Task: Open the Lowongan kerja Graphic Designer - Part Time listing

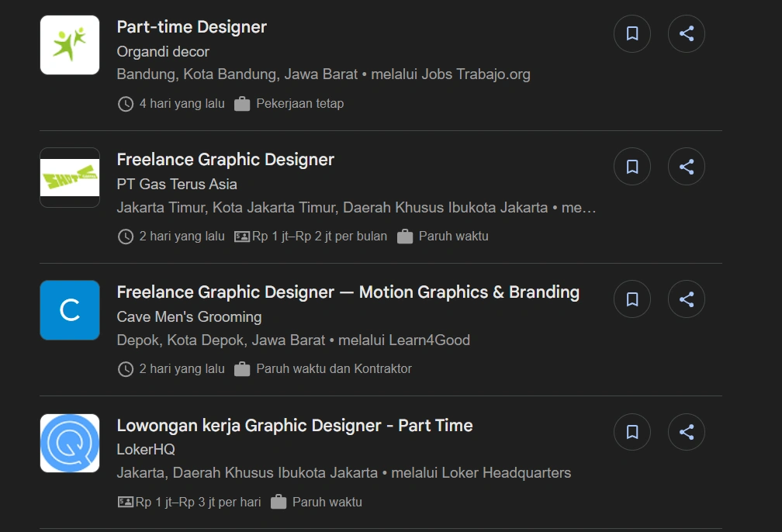Action: coord(294,425)
